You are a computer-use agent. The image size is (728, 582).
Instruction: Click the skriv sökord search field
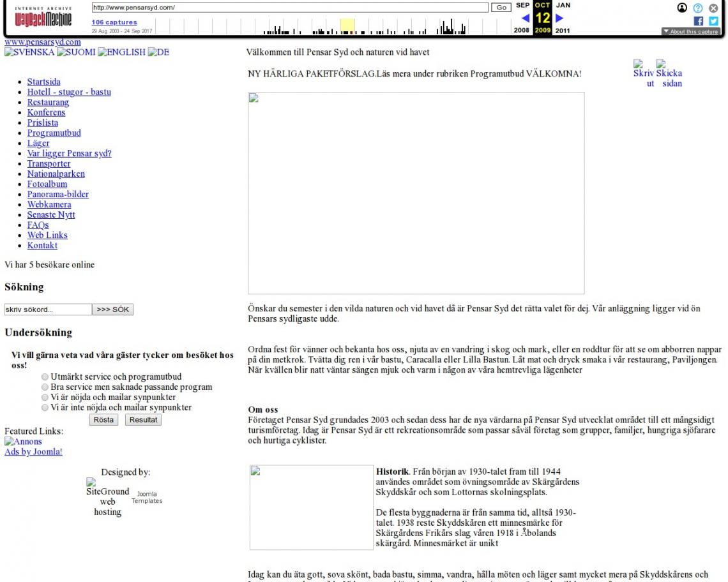pyautogui.click(x=48, y=309)
